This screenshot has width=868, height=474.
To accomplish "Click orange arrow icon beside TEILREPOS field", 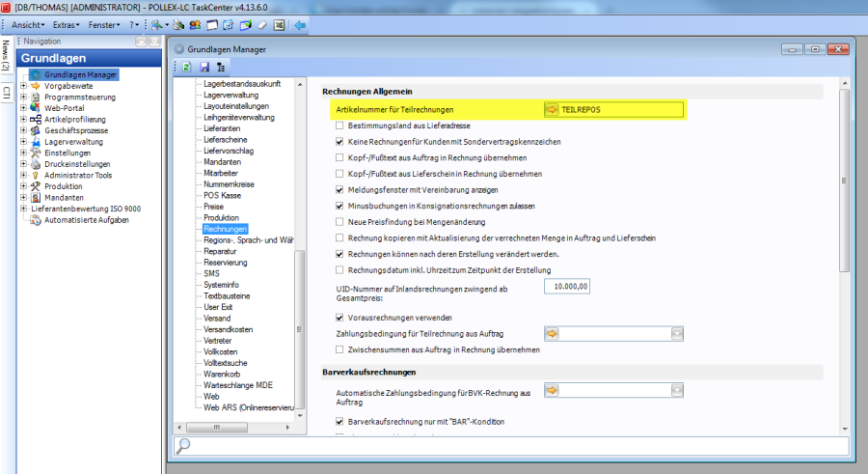I will (x=552, y=110).
